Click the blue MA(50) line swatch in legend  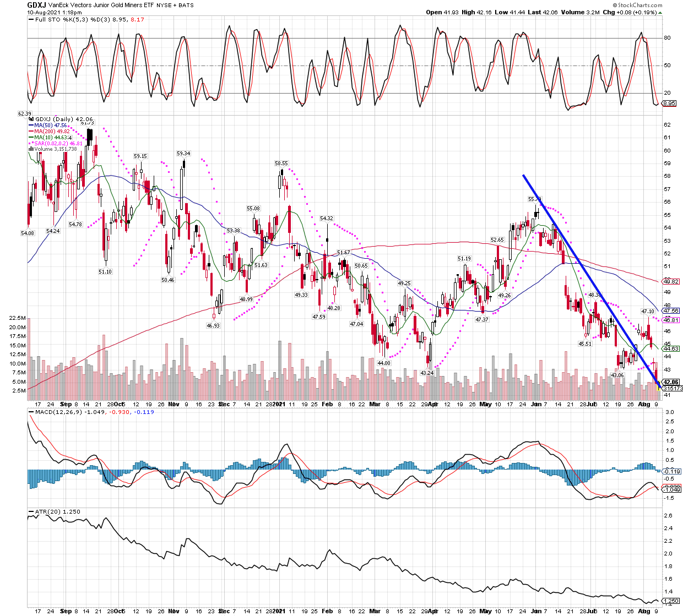pos(31,126)
